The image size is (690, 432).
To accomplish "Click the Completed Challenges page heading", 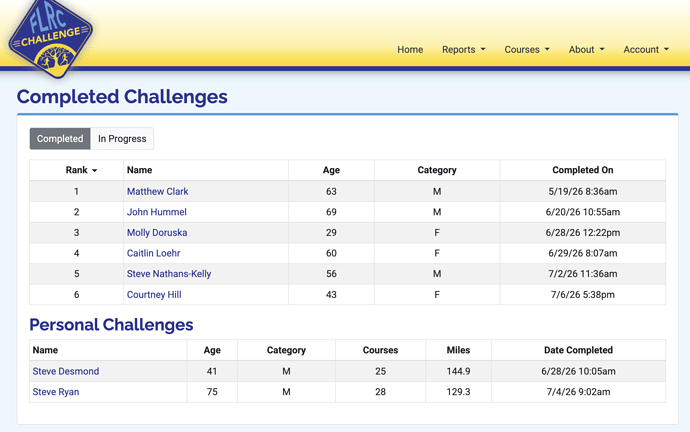I will tap(122, 97).
